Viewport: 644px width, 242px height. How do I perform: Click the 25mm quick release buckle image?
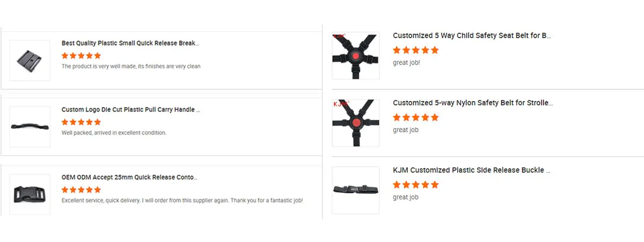(30, 194)
